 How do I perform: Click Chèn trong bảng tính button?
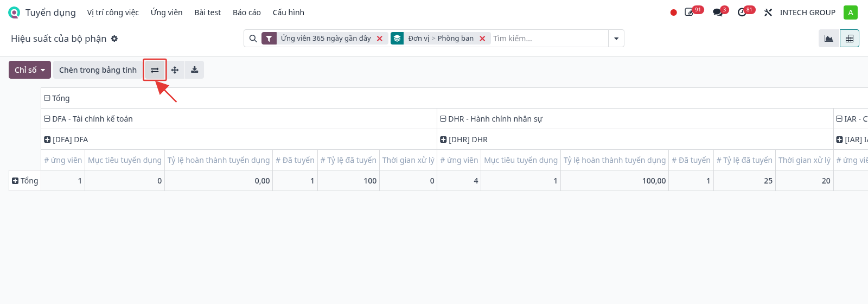tap(98, 70)
